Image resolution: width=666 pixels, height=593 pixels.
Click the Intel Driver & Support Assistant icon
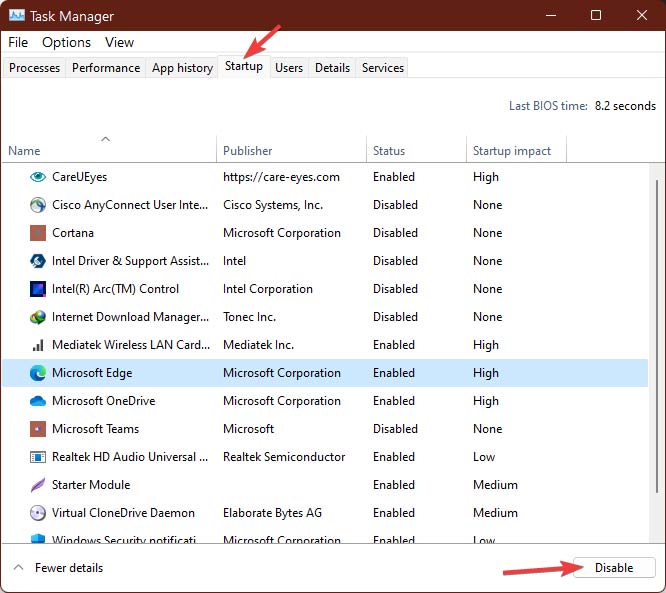tap(38, 261)
